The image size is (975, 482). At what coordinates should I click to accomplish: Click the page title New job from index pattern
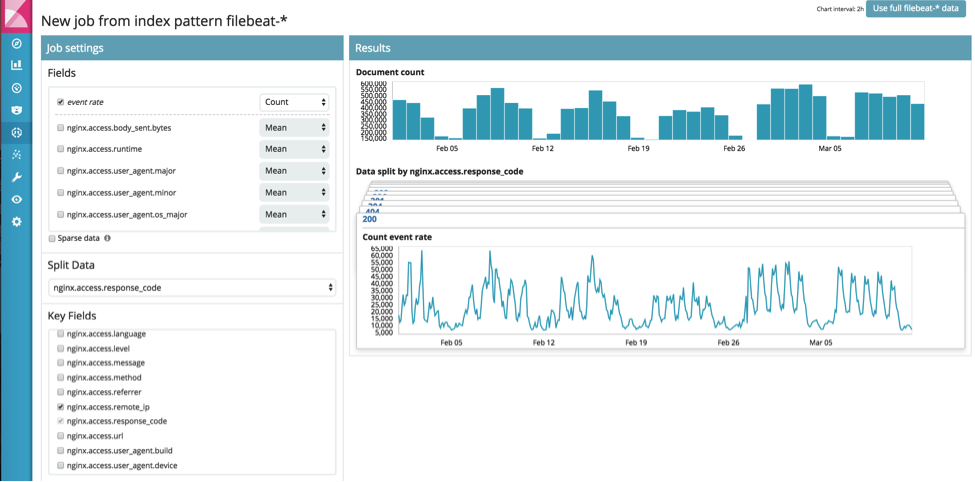tap(164, 21)
